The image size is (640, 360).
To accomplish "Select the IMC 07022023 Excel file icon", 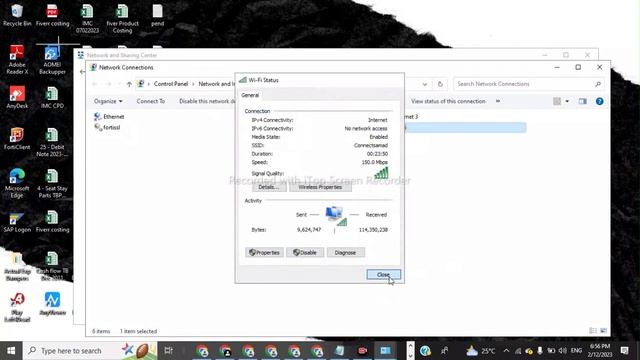I will point(87,19).
